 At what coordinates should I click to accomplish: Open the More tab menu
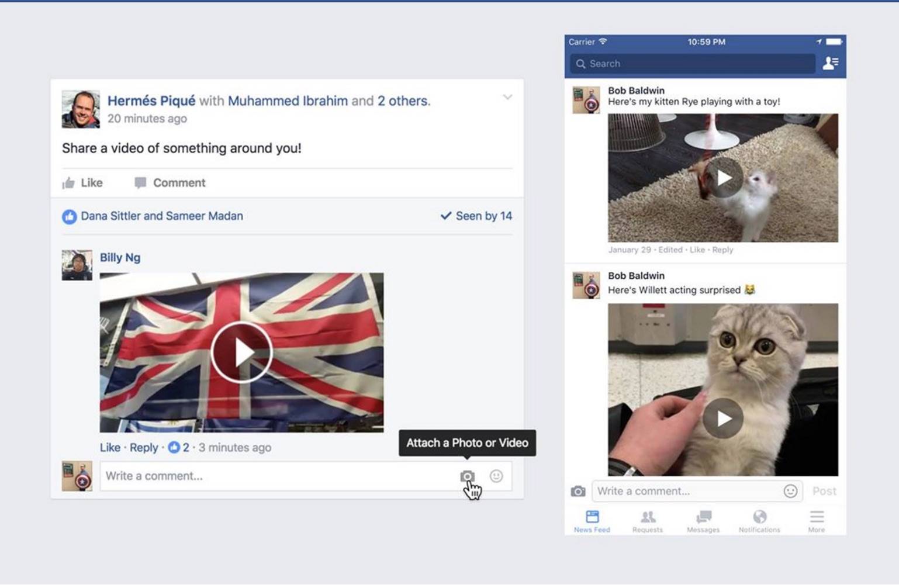[x=817, y=521]
